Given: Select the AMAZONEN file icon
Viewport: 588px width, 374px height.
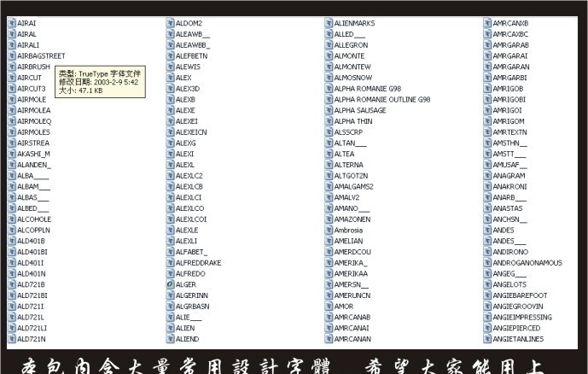Looking at the screenshot, I should (x=329, y=219).
